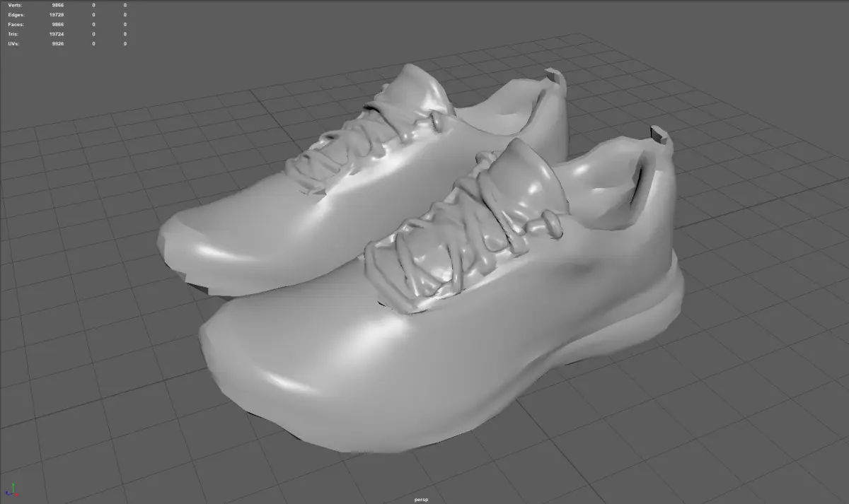Click the XYZ axis orientation gizmo

[12, 489]
